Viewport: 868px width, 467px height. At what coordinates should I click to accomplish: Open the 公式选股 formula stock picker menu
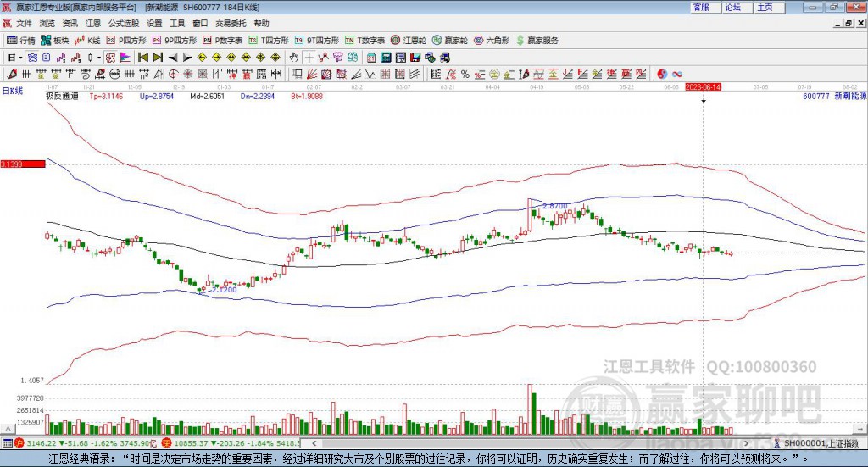click(x=122, y=23)
